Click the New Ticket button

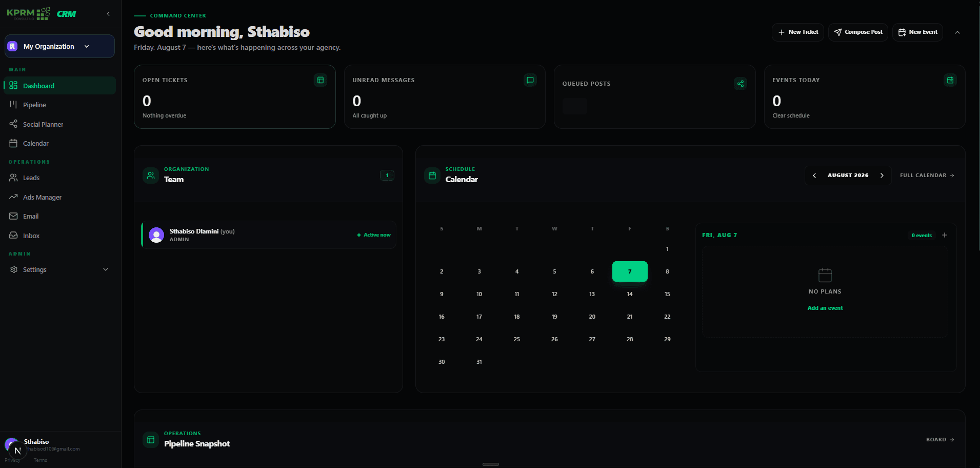(x=798, y=32)
